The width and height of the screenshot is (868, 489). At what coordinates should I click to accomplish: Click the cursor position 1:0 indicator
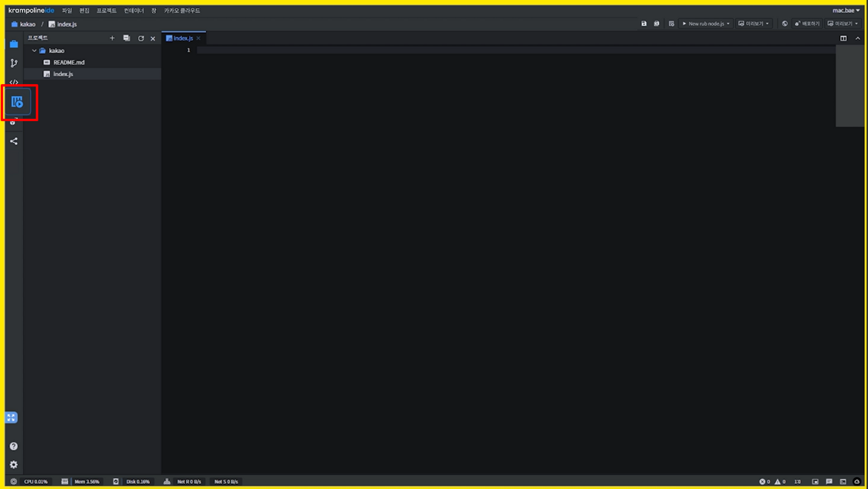click(798, 482)
